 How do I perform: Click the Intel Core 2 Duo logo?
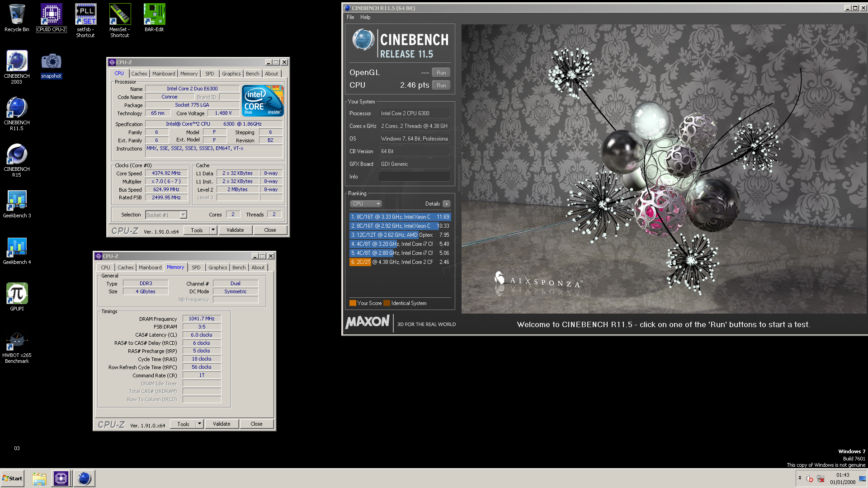pyautogui.click(x=263, y=101)
